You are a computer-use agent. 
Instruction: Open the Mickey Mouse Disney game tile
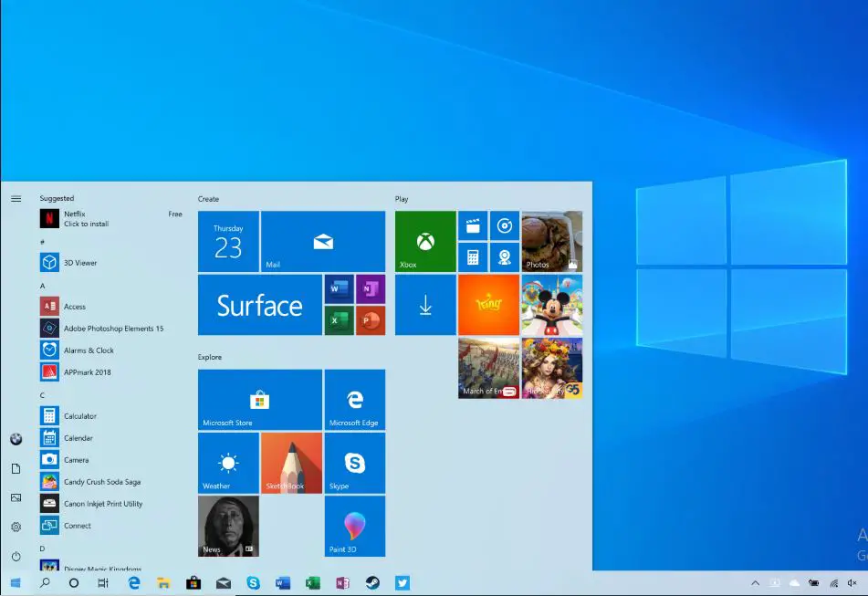(552, 305)
